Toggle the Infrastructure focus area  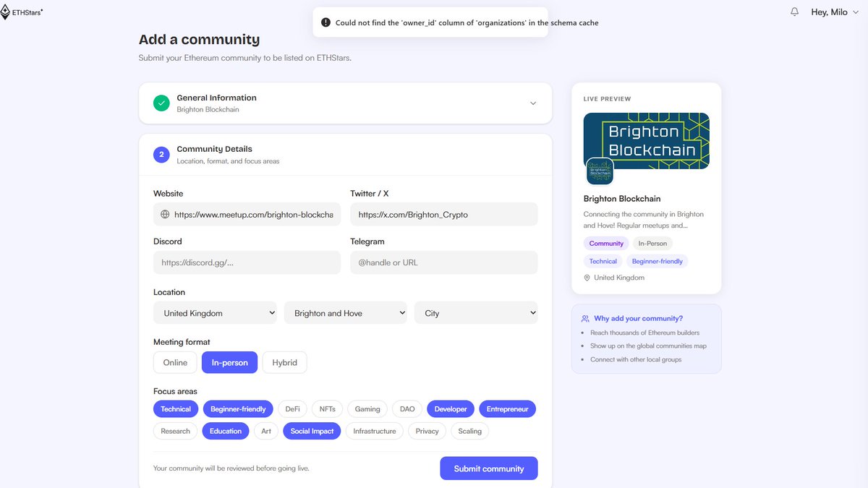pos(375,431)
